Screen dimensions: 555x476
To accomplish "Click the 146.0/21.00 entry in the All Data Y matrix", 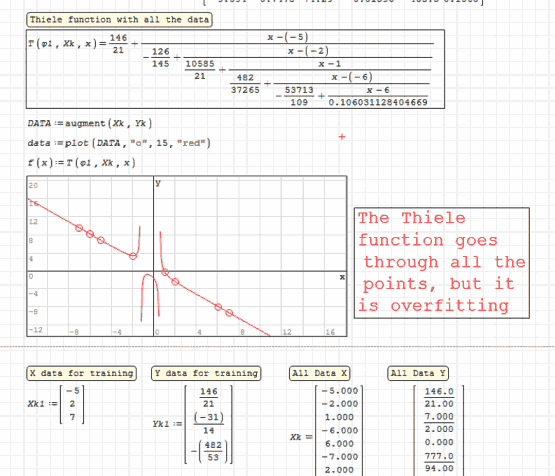I will [x=439, y=397].
